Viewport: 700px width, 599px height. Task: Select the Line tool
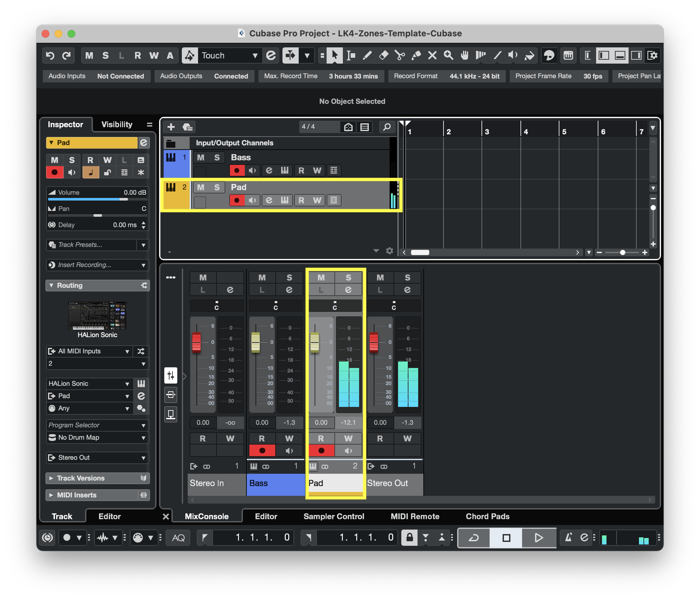(x=497, y=55)
